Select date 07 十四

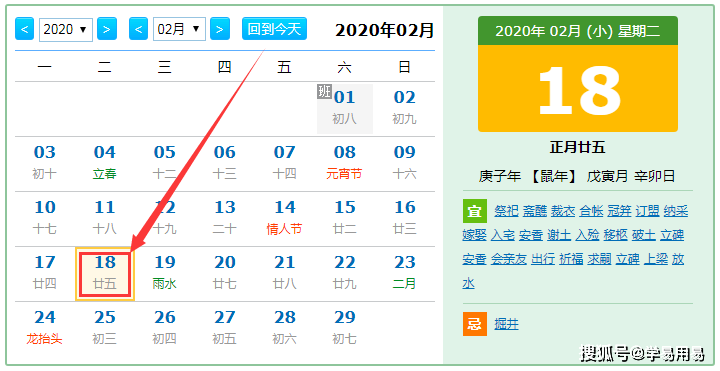pos(285,163)
